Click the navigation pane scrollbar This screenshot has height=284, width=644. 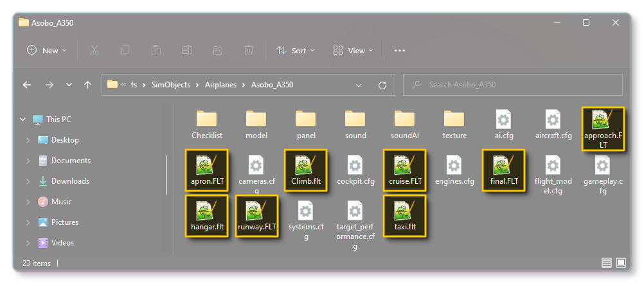click(x=166, y=175)
